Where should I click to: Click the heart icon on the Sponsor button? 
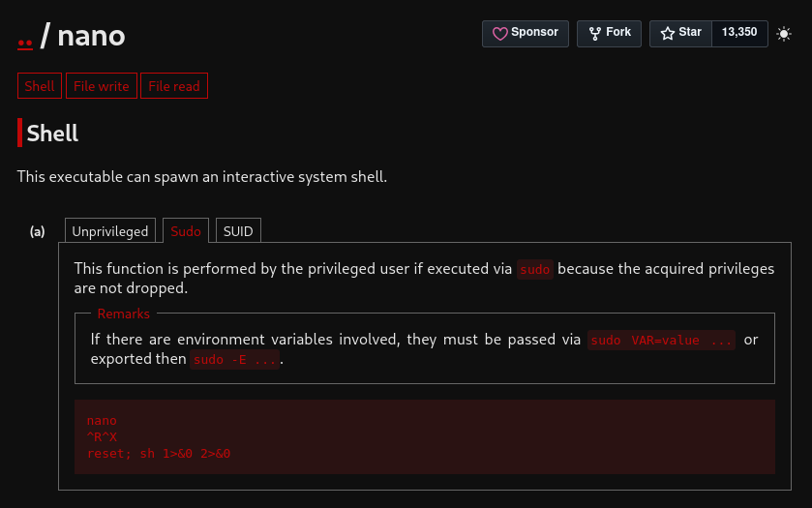(x=499, y=34)
